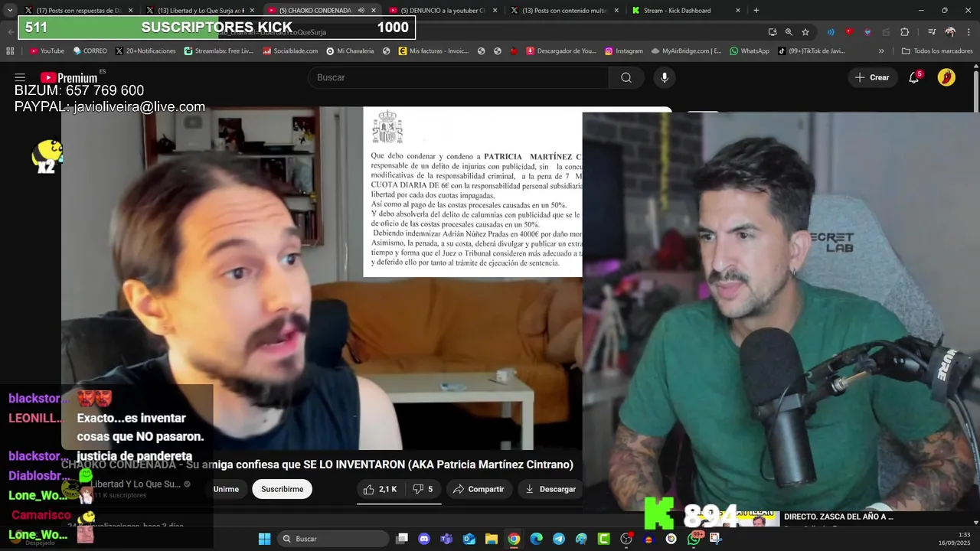Image resolution: width=980 pixels, height=551 pixels.
Task: Open the YouTube hamburger guide menu
Action: point(20,77)
